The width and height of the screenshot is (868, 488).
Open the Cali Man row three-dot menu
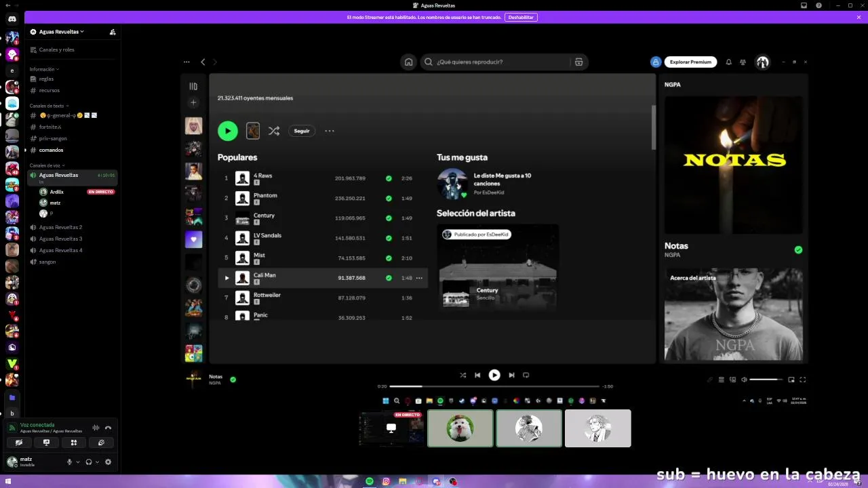coord(419,278)
